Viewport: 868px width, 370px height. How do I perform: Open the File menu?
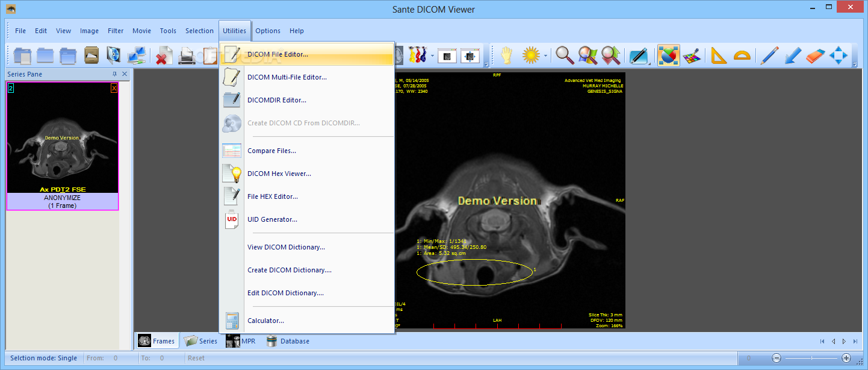click(x=20, y=31)
